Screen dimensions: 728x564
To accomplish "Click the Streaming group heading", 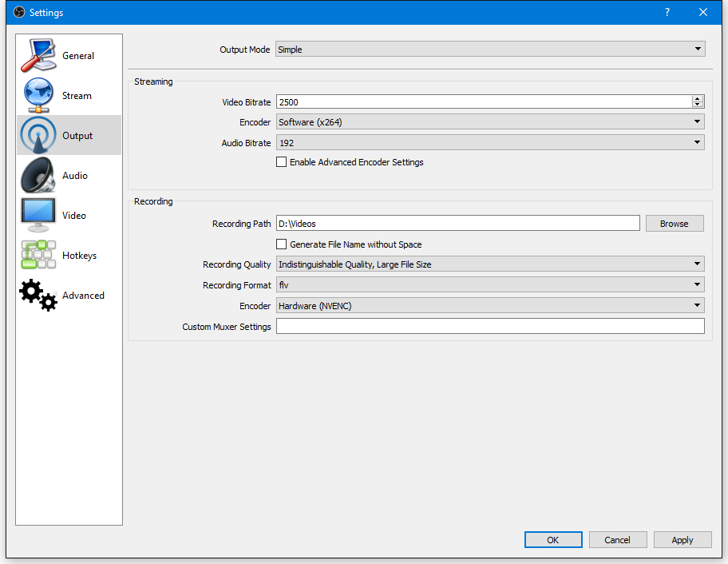I will [153, 81].
